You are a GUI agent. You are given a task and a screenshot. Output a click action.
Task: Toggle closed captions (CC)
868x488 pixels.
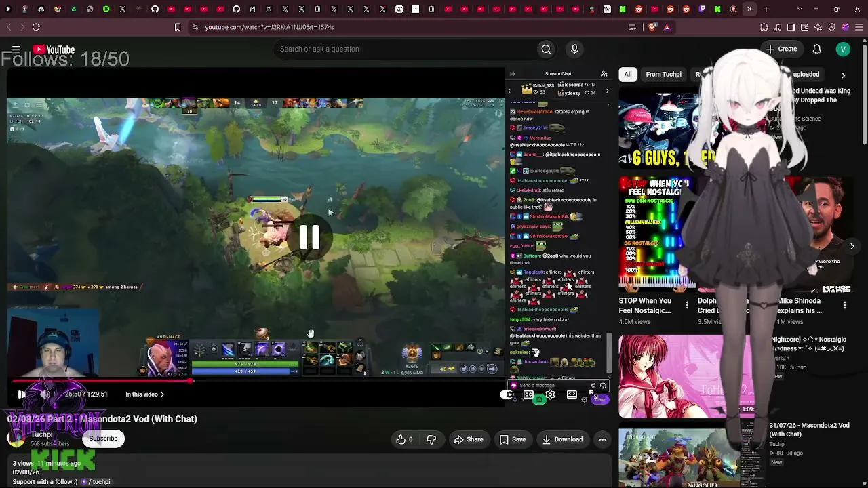coord(528,394)
